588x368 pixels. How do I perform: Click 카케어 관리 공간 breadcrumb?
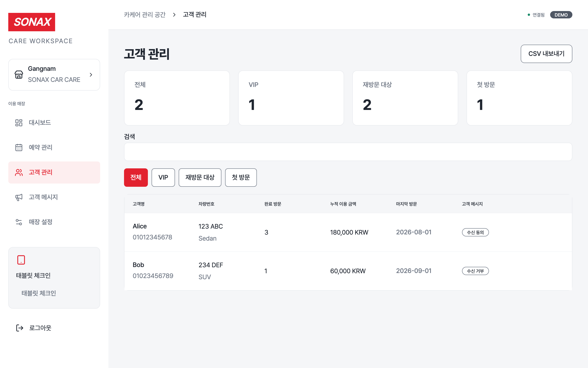click(x=145, y=14)
